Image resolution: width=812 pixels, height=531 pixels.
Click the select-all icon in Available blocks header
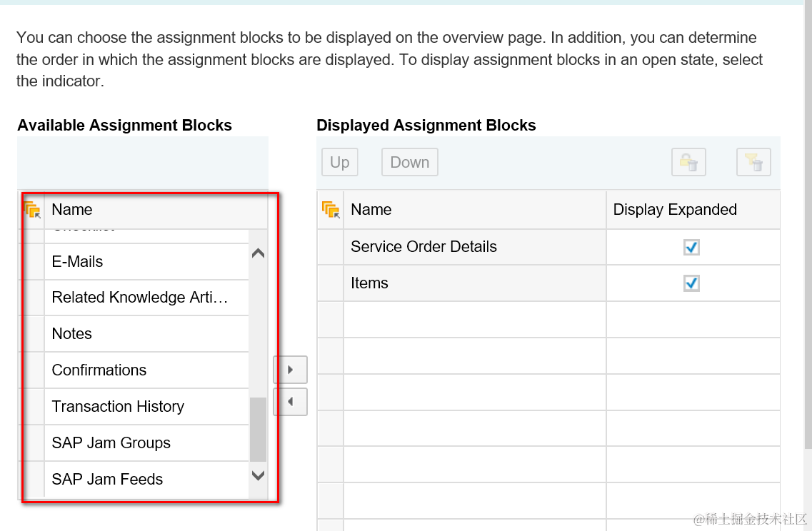click(32, 210)
